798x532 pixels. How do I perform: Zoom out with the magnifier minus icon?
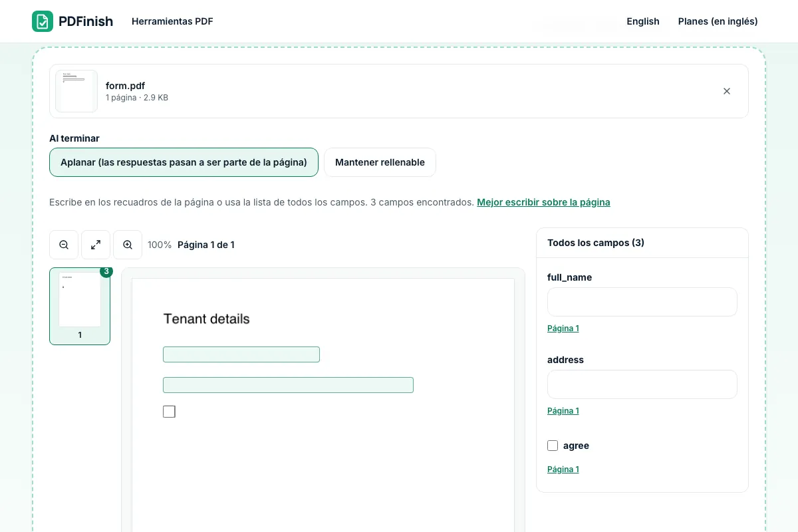(64, 245)
